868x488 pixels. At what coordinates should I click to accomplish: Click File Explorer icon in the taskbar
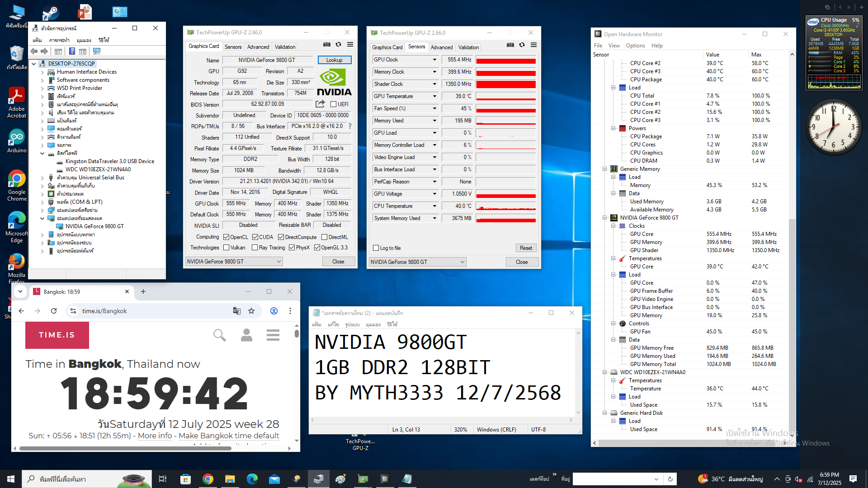230,479
